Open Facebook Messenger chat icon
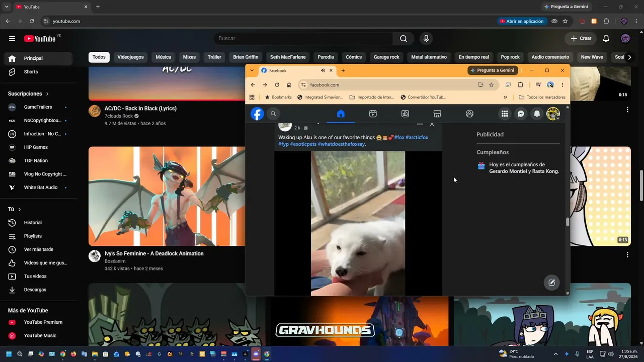Image resolution: width=644 pixels, height=362 pixels. [521, 114]
